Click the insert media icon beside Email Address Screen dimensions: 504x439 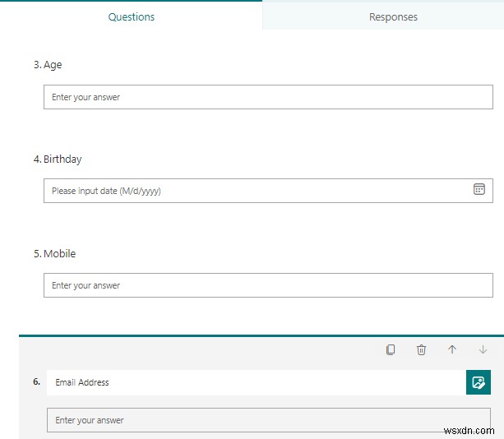click(479, 382)
